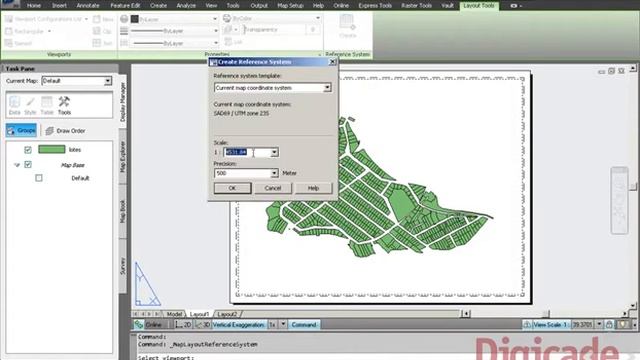
Task: Click the lock icon in status bar
Action: click(x=609, y=324)
